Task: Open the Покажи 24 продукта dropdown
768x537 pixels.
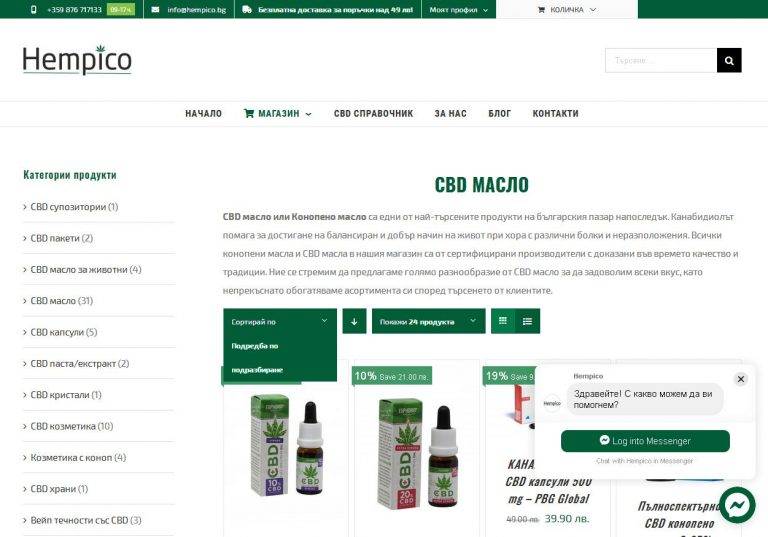Action: (x=429, y=321)
